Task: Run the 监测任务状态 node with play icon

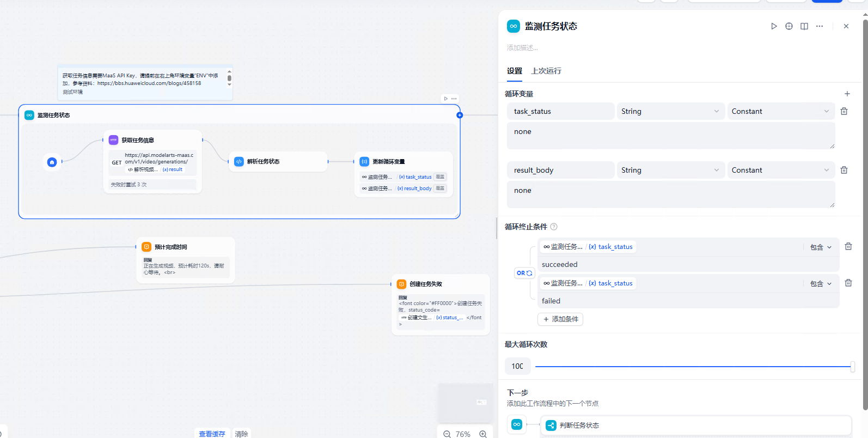Action: point(774,26)
